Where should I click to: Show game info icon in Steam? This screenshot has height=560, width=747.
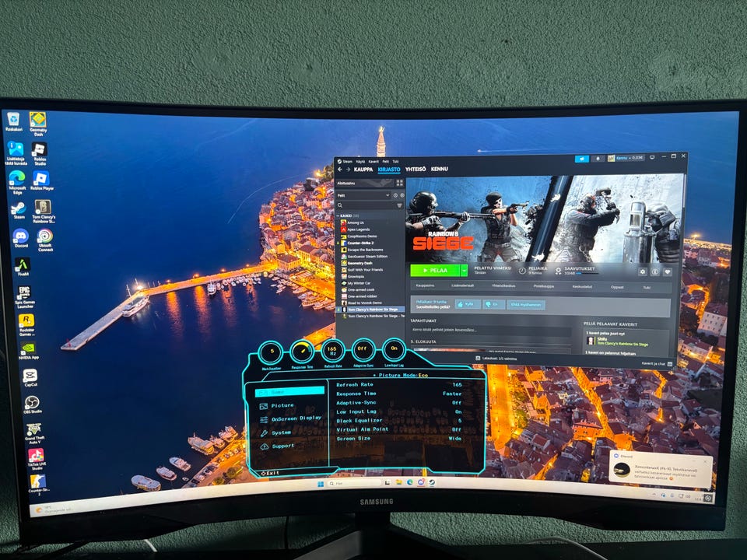pos(655,271)
